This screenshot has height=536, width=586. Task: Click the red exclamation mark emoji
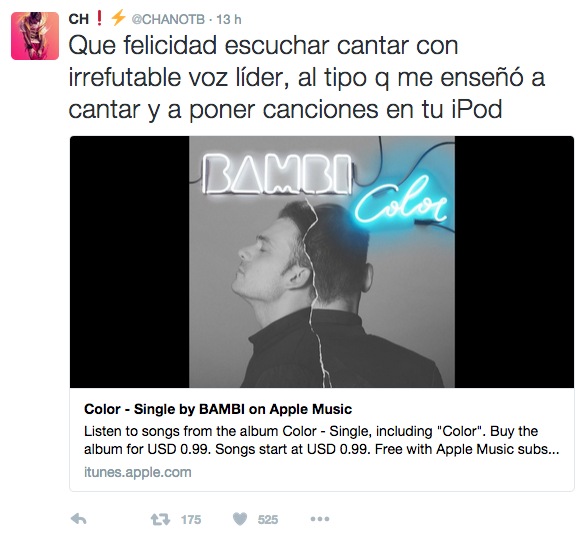tap(99, 18)
